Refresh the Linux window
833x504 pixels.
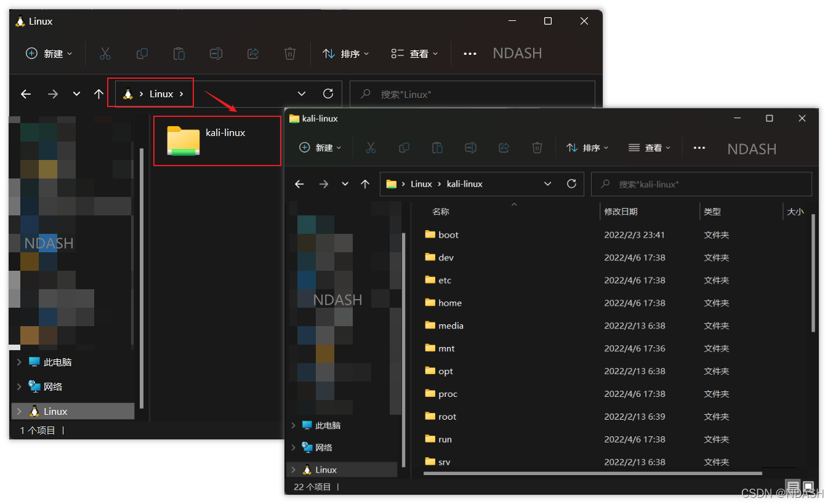pos(328,94)
